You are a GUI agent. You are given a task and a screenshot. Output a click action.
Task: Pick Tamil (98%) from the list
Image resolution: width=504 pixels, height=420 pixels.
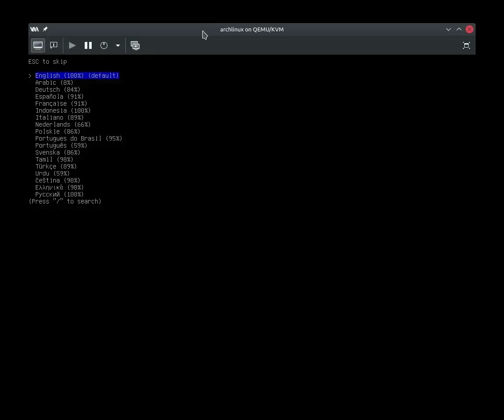(x=54, y=159)
